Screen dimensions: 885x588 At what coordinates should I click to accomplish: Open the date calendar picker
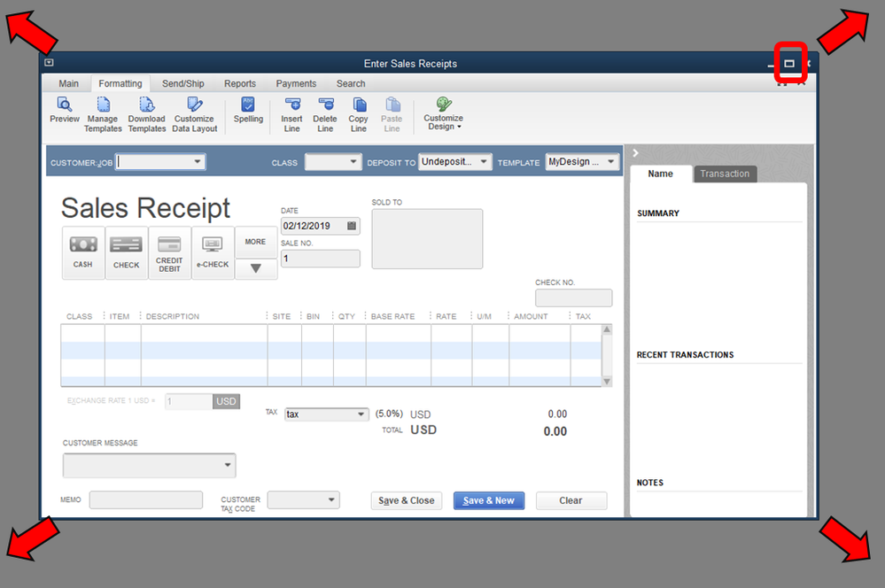pos(352,226)
